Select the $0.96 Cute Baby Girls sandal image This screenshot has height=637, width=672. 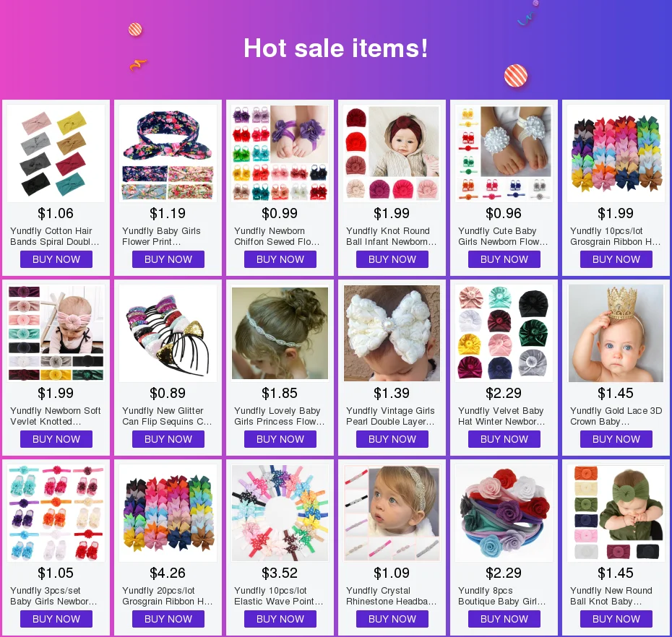coord(504,153)
